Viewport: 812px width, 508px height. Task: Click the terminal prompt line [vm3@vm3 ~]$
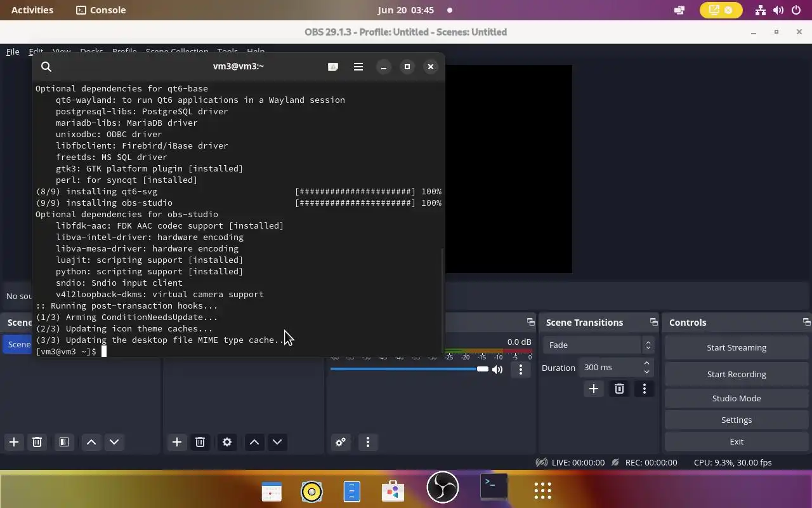click(x=66, y=351)
